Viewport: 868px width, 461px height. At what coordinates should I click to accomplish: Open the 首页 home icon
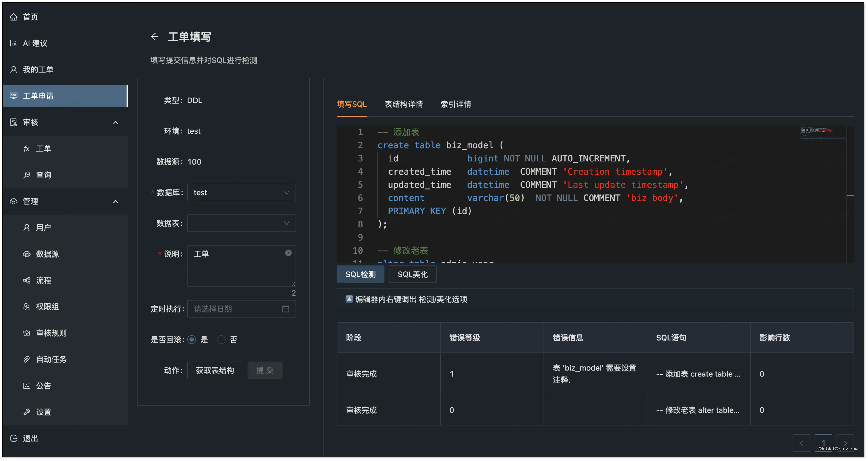point(13,17)
